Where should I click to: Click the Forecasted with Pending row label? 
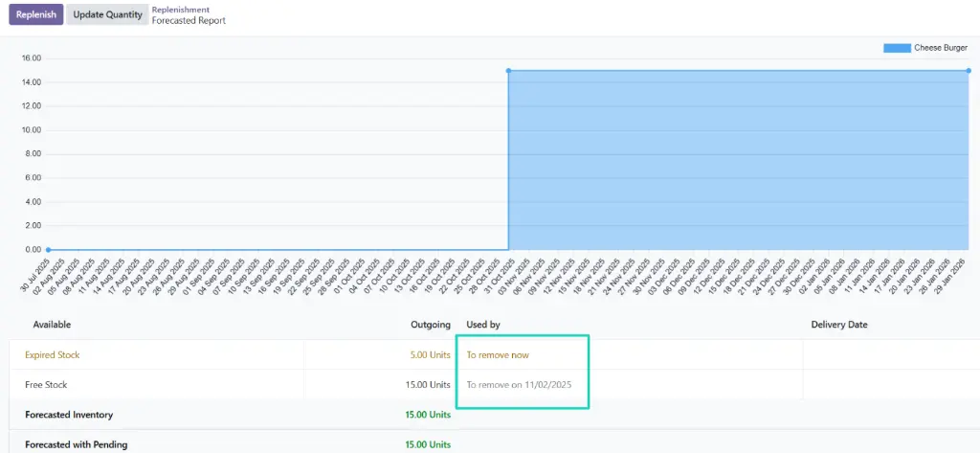pyautogui.click(x=76, y=444)
